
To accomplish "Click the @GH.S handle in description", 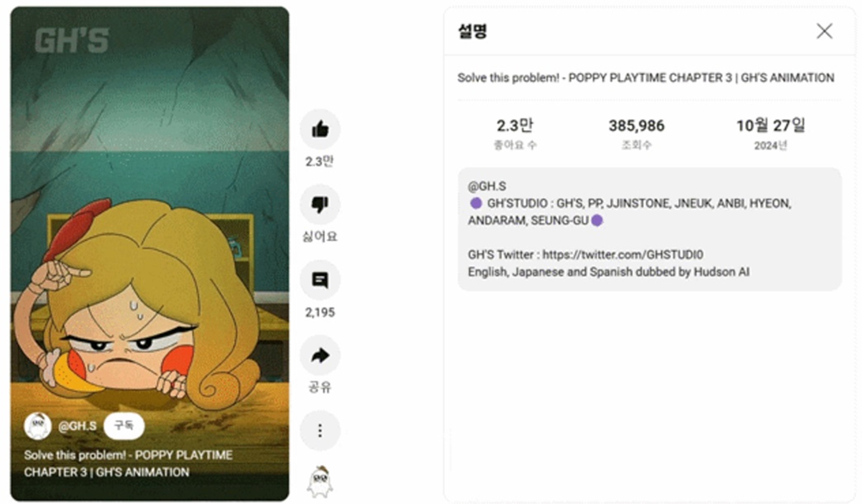I will 487,186.
